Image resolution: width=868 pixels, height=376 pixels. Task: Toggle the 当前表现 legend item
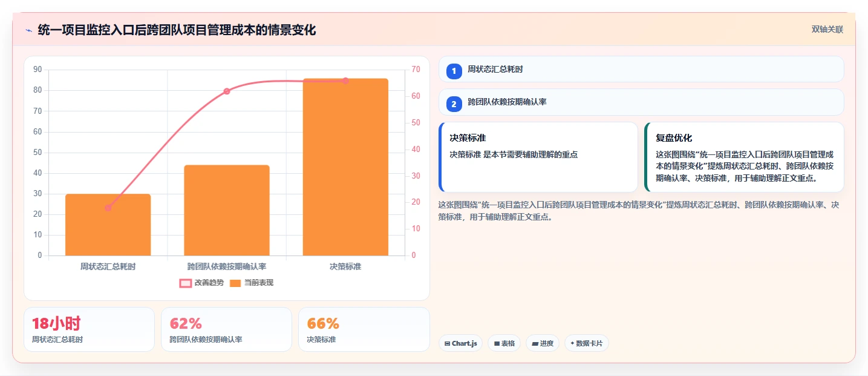point(252,283)
